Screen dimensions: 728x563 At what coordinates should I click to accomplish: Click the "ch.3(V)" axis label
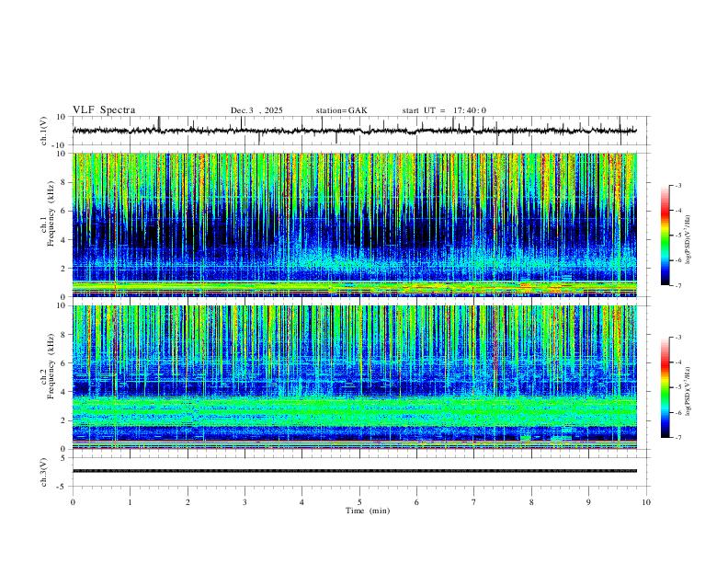pos(44,472)
